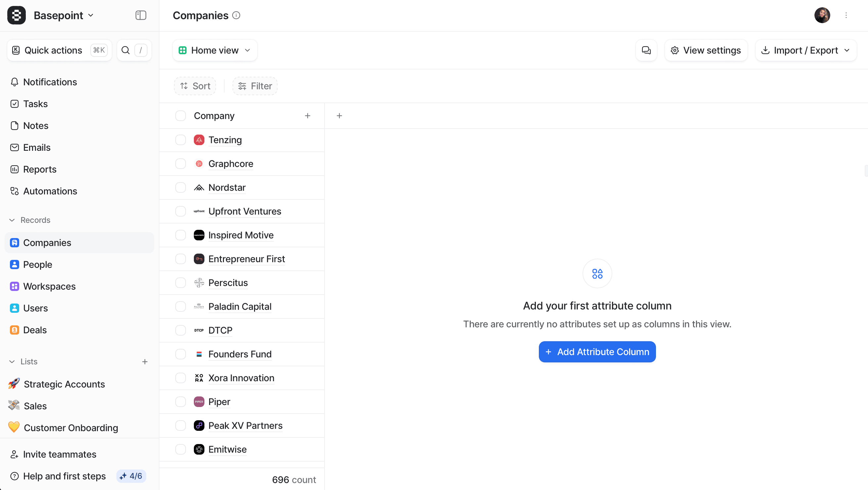
Task: Open the Basepoint workspace dropdown
Action: [x=64, y=16]
